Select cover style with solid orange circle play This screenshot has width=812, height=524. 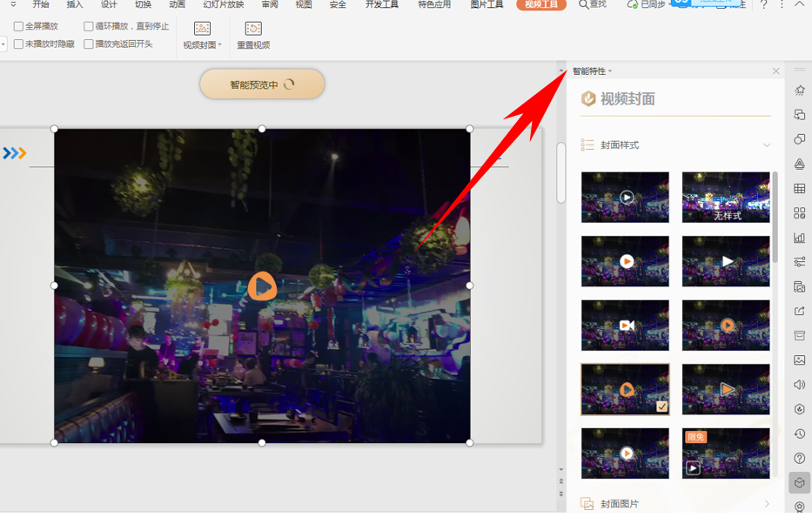[x=726, y=326]
